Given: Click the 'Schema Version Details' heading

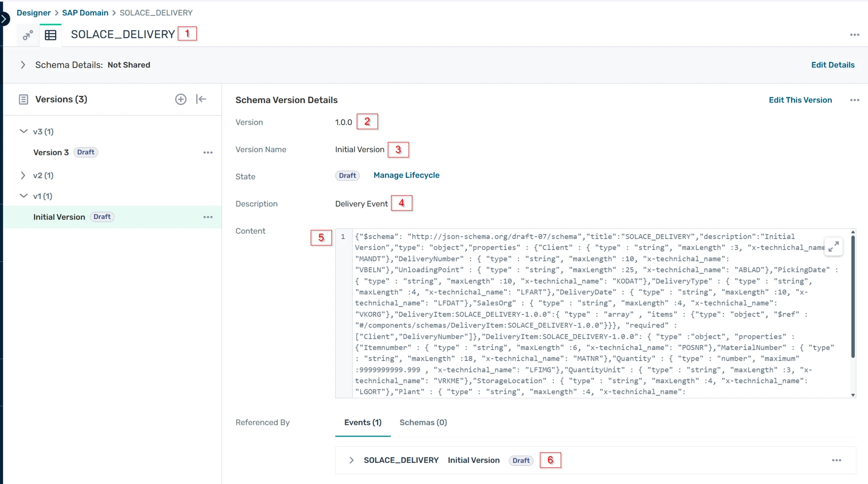Looking at the screenshot, I should coord(286,100).
